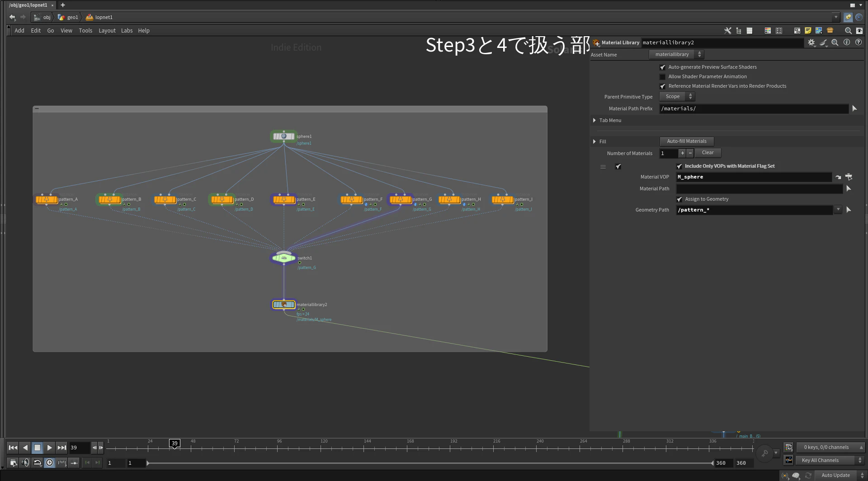
Task: Open the Geometry Path primitive selector arrow
Action: pyautogui.click(x=849, y=210)
